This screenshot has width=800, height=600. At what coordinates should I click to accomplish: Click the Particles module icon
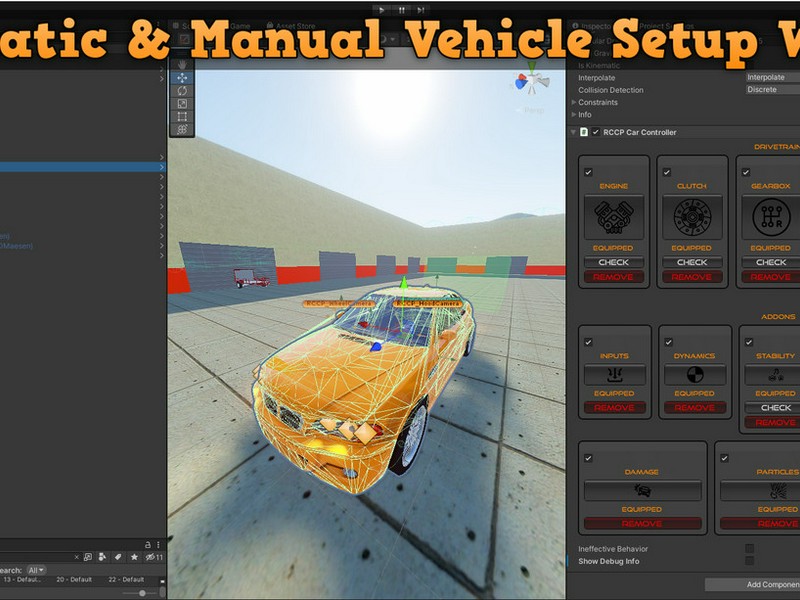tap(779, 491)
